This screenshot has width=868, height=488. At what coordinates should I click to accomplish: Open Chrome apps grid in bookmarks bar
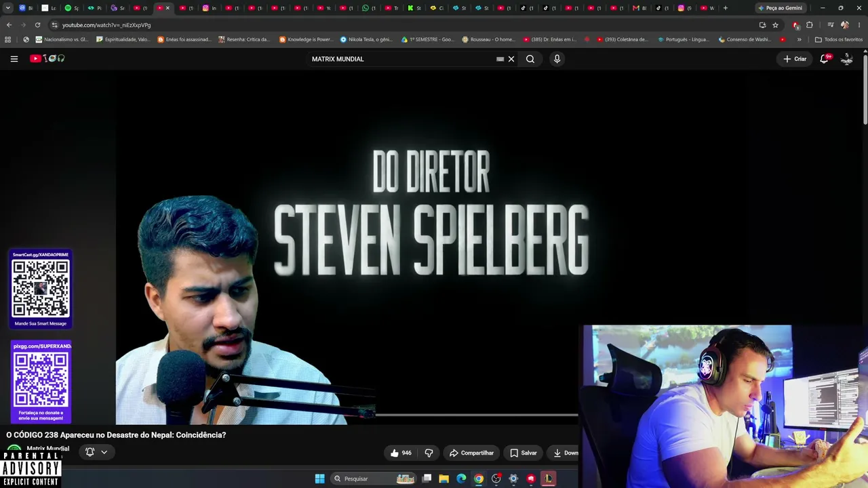(8, 39)
